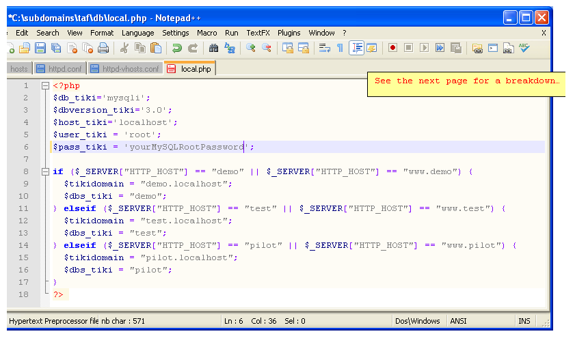Open the Plugins menu
Image resolution: width=588 pixels, height=364 pixels.
click(x=289, y=33)
